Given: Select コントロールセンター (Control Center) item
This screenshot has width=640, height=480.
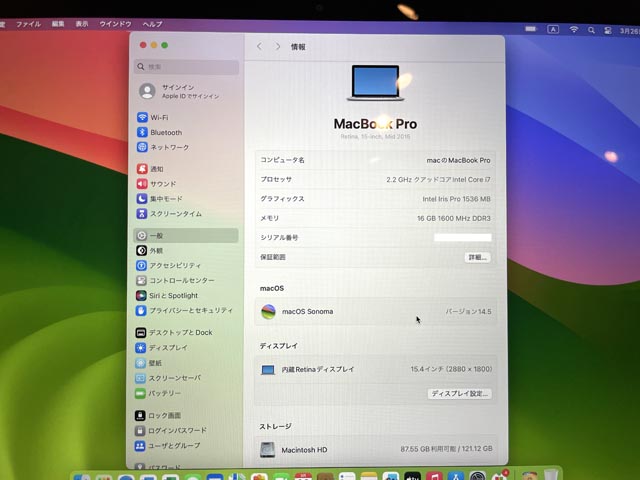Looking at the screenshot, I should (181, 281).
